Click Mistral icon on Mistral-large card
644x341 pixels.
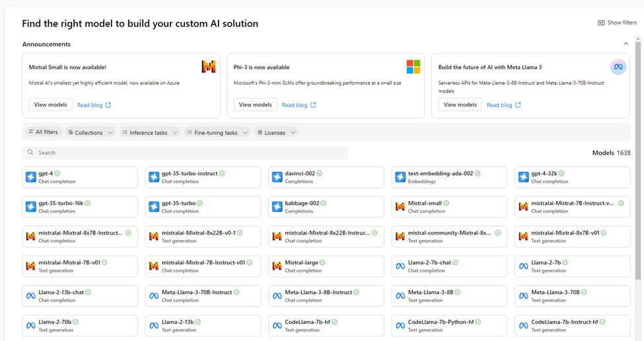277,266
